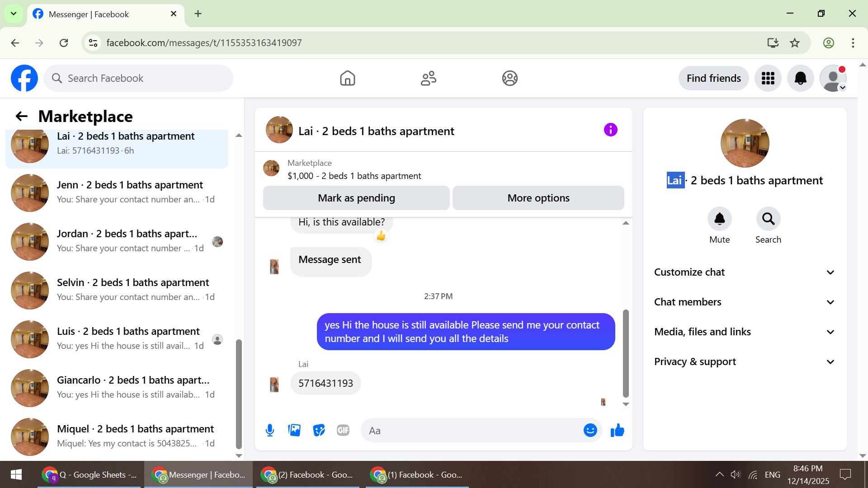Click the message input field
The image size is (868, 488).
(x=472, y=431)
